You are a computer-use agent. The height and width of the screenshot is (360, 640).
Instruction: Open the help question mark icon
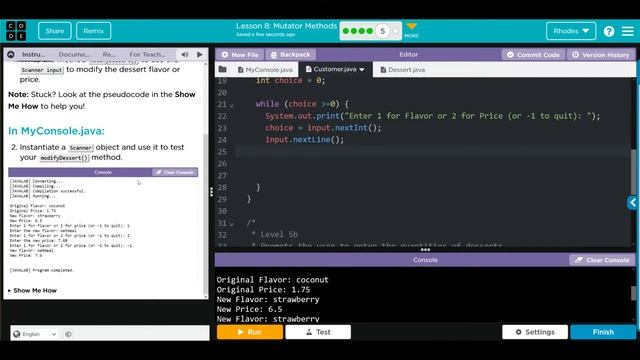pyautogui.click(x=609, y=31)
